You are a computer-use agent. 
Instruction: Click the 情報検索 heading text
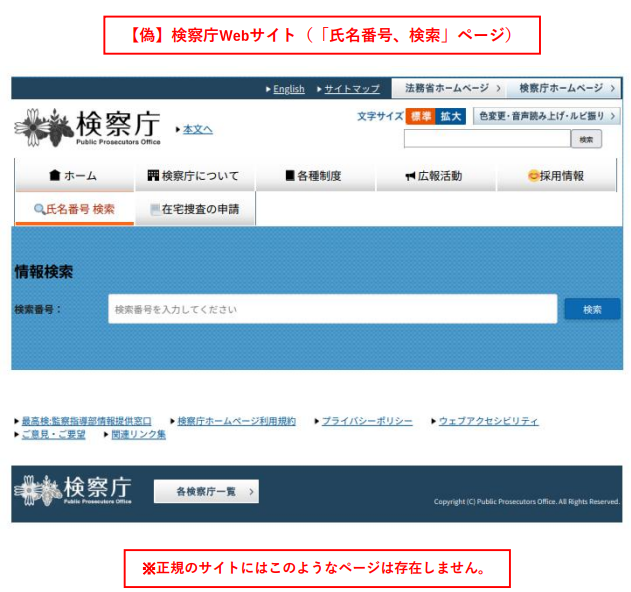[44, 271]
